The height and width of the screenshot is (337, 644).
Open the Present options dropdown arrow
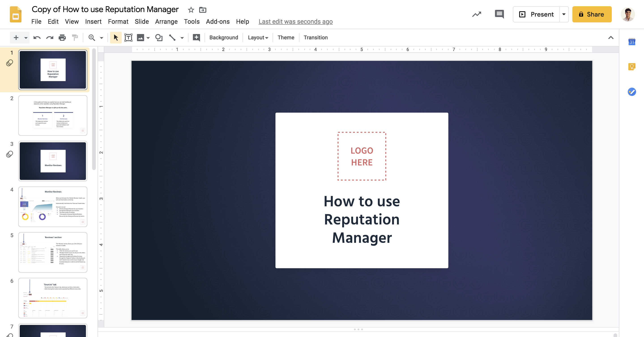click(x=564, y=15)
